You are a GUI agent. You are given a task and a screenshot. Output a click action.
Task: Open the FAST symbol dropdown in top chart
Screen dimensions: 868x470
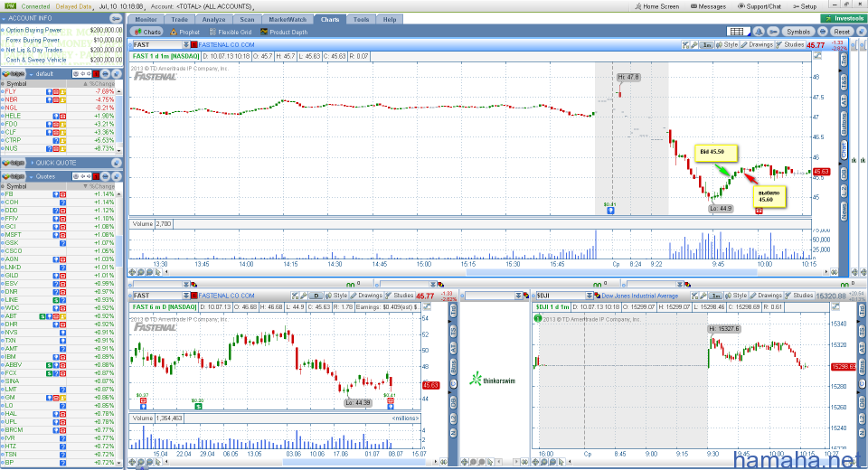pyautogui.click(x=186, y=45)
